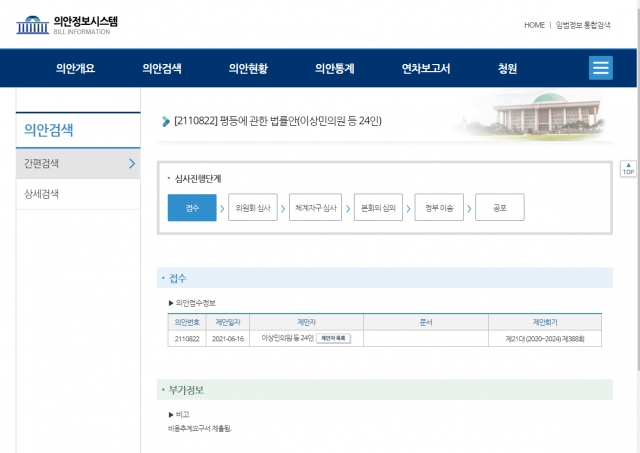Open the hamburger menu in the navigation bar
640x453 pixels.
600,68
